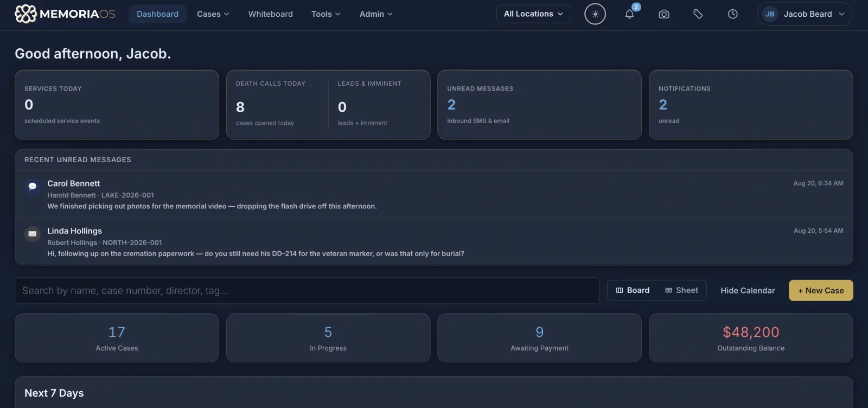Go to the Dashboard tab
This screenshot has width=868, height=408.
pyautogui.click(x=157, y=14)
